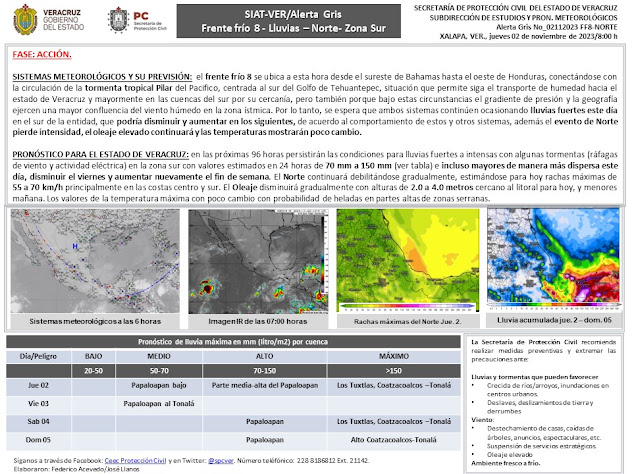Viewport: 632px width, 474px height.
Task: Click the 'Papaloapan al Tonalá' cell
Action: pos(159,403)
